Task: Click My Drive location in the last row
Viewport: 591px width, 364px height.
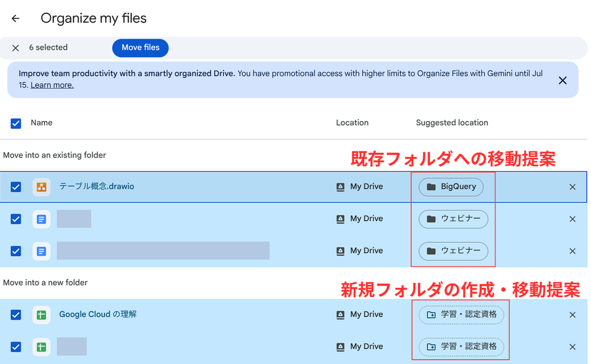Action: (359, 346)
